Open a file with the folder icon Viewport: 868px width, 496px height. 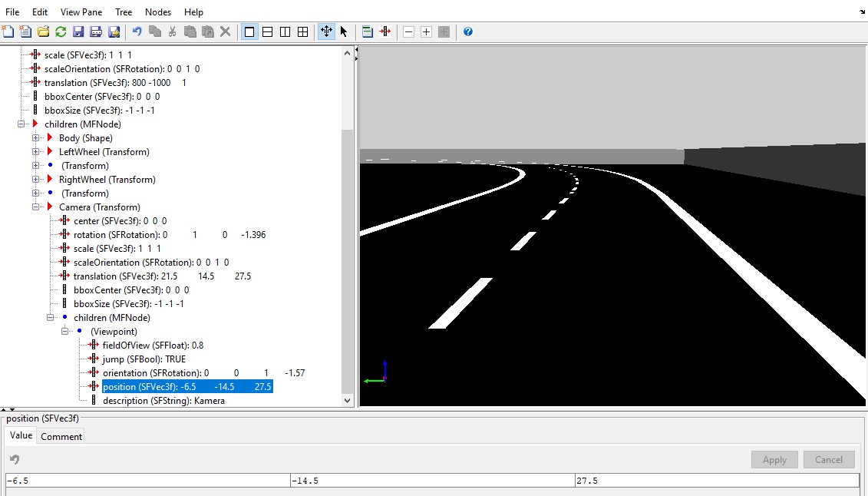(x=43, y=31)
